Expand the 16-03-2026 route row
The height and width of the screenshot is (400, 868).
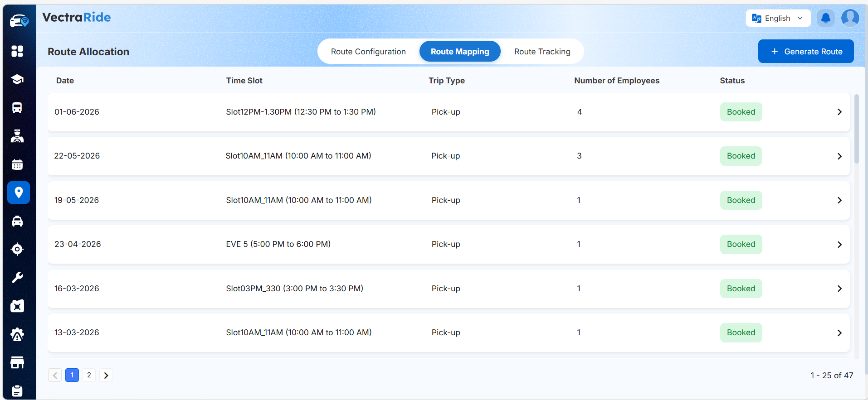pyautogui.click(x=839, y=289)
